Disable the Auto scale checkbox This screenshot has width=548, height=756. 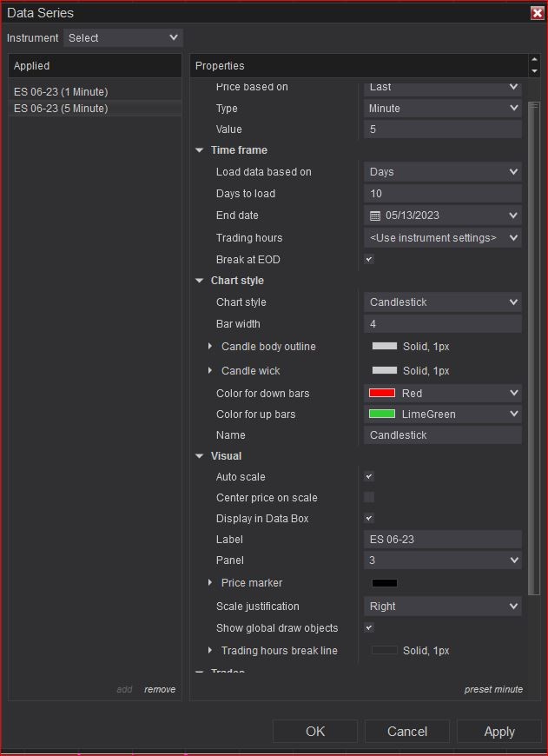point(369,477)
